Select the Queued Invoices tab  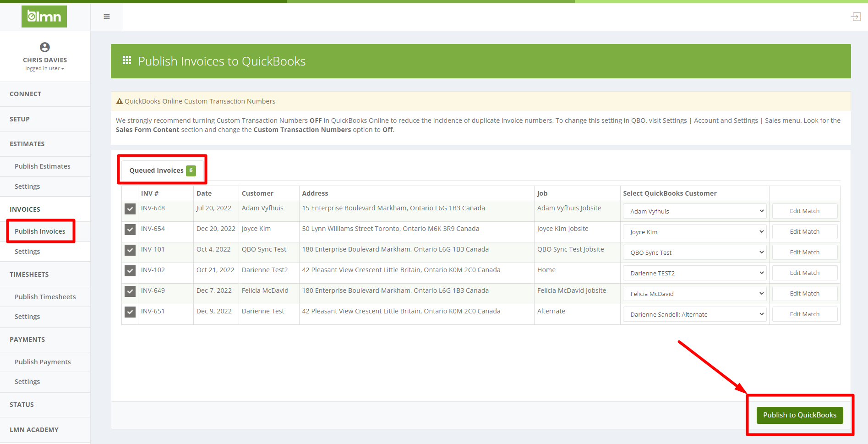tap(162, 170)
